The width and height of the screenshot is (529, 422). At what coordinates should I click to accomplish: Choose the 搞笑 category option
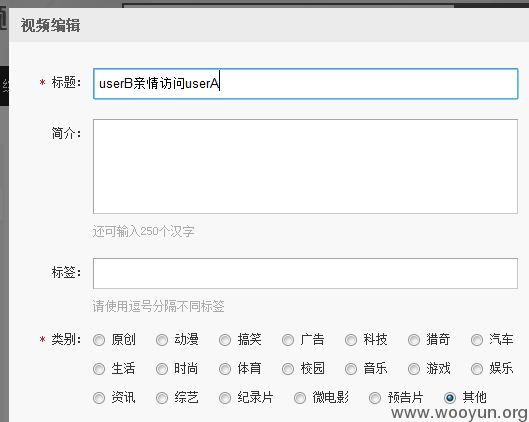pos(225,340)
